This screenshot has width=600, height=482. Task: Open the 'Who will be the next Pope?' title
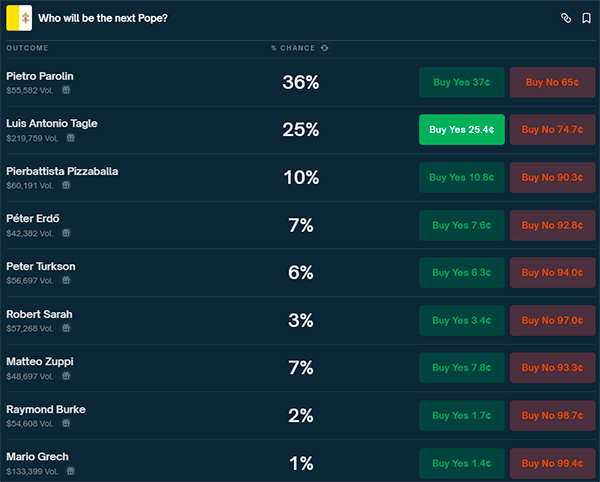click(x=103, y=18)
